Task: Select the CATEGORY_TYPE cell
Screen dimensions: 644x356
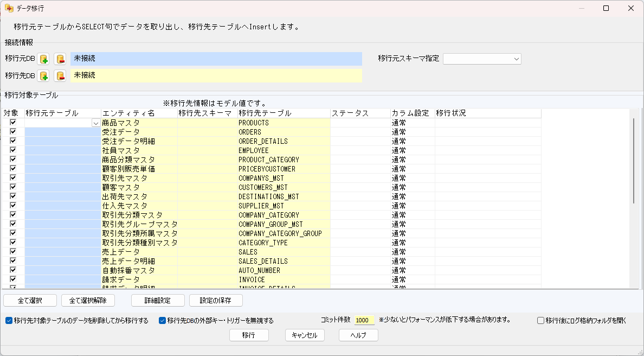Action: click(284, 243)
